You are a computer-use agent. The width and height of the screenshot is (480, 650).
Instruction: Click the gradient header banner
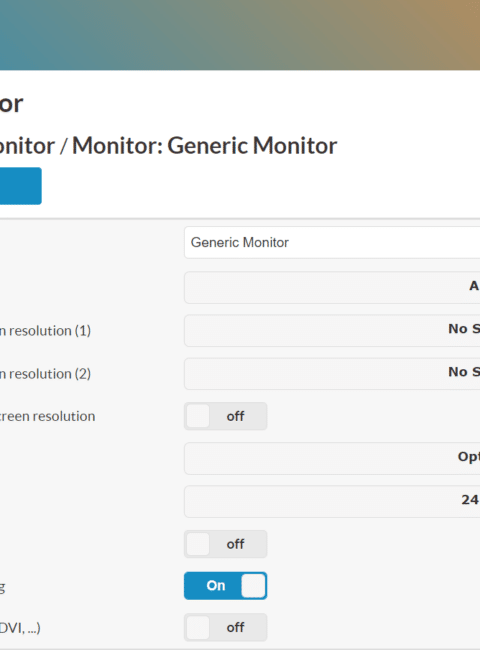coord(240,35)
